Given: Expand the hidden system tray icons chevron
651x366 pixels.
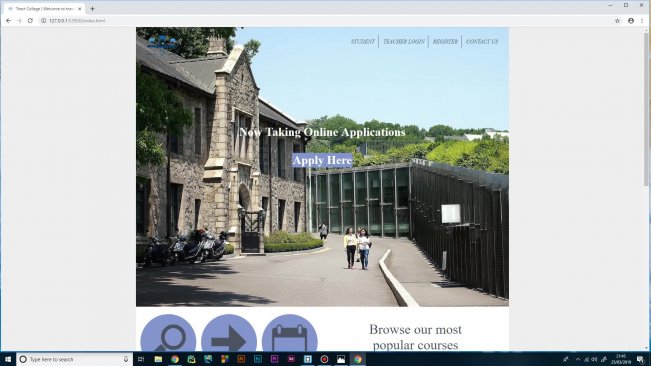Looking at the screenshot, I should (x=578, y=359).
